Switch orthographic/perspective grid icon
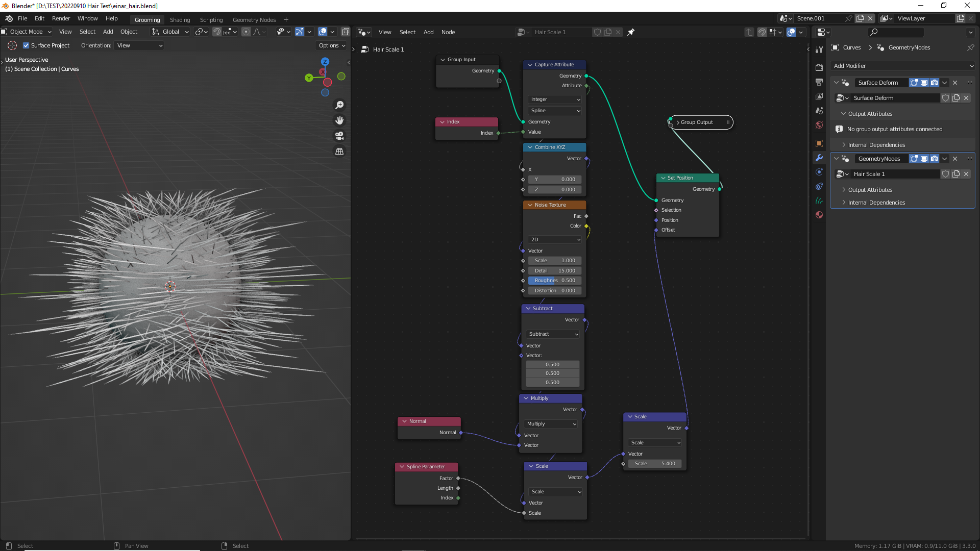This screenshot has width=980, height=551. coord(339,151)
